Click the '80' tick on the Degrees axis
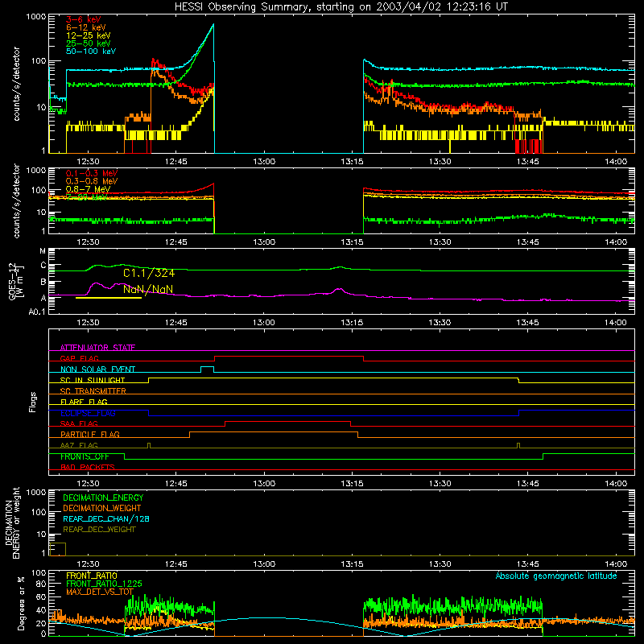The image size is (644, 644). pyautogui.click(x=41, y=584)
